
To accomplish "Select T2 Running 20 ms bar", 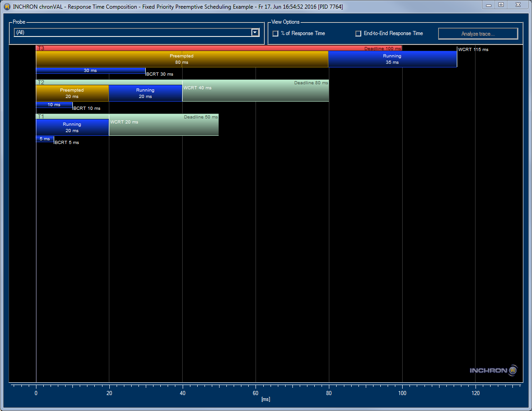I will 146,93.
